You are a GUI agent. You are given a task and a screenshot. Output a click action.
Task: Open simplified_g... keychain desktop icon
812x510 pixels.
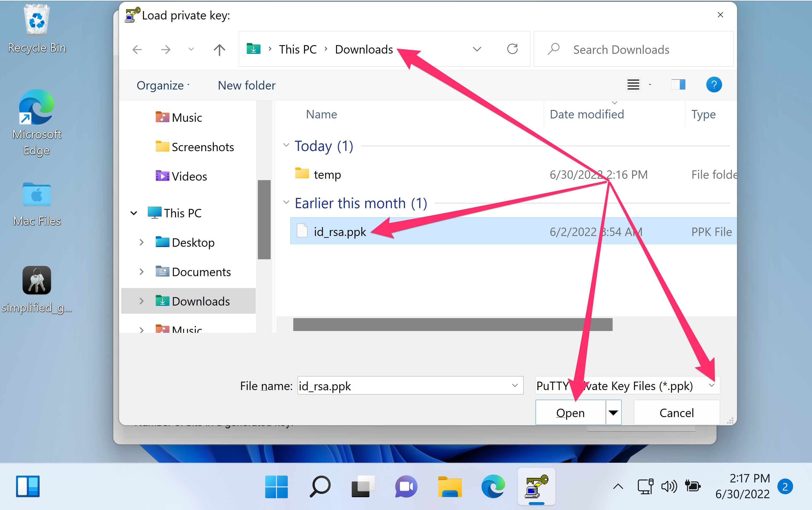point(37,290)
